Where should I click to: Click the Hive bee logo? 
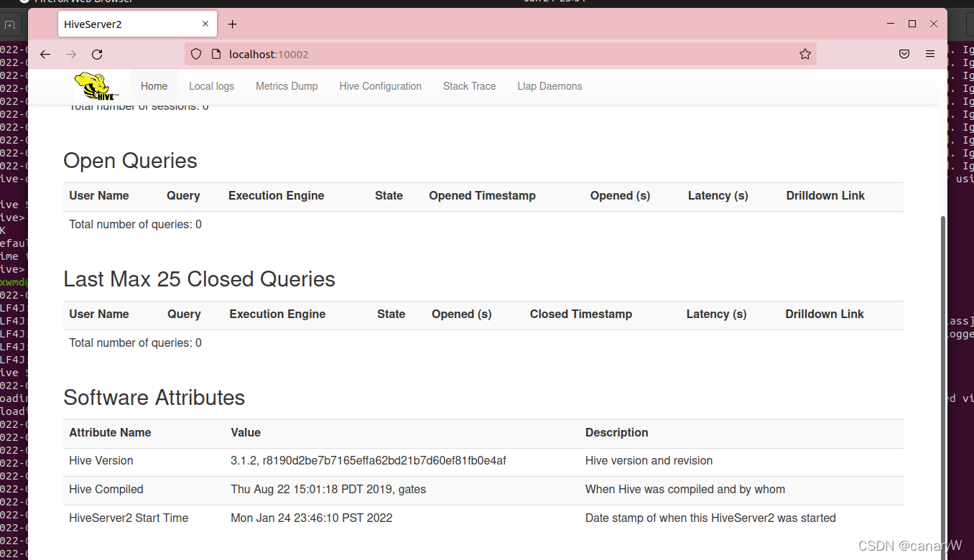(96, 86)
